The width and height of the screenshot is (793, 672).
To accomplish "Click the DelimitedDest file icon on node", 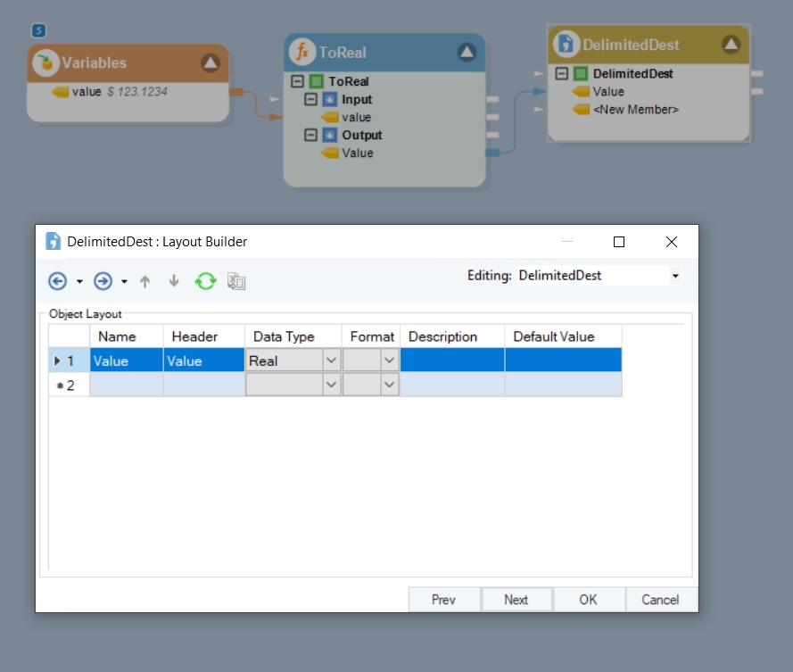I will (x=566, y=44).
